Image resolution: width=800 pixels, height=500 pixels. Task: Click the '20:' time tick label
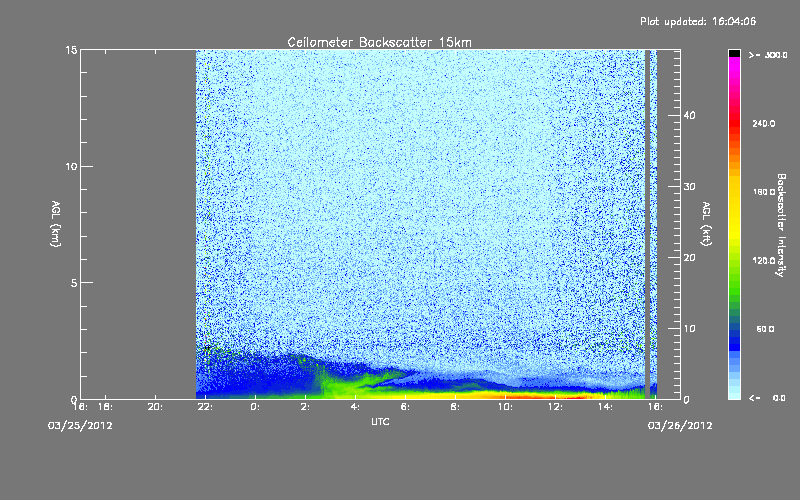tap(155, 407)
